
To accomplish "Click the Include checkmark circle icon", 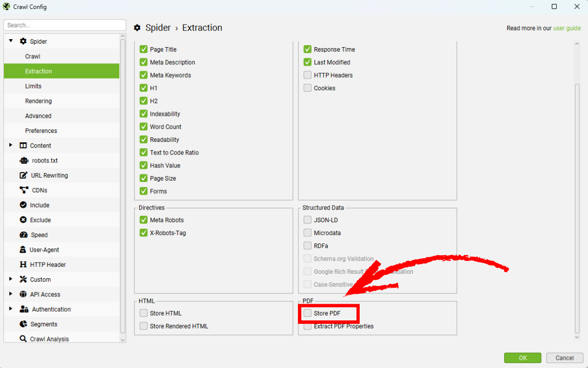I will 24,205.
